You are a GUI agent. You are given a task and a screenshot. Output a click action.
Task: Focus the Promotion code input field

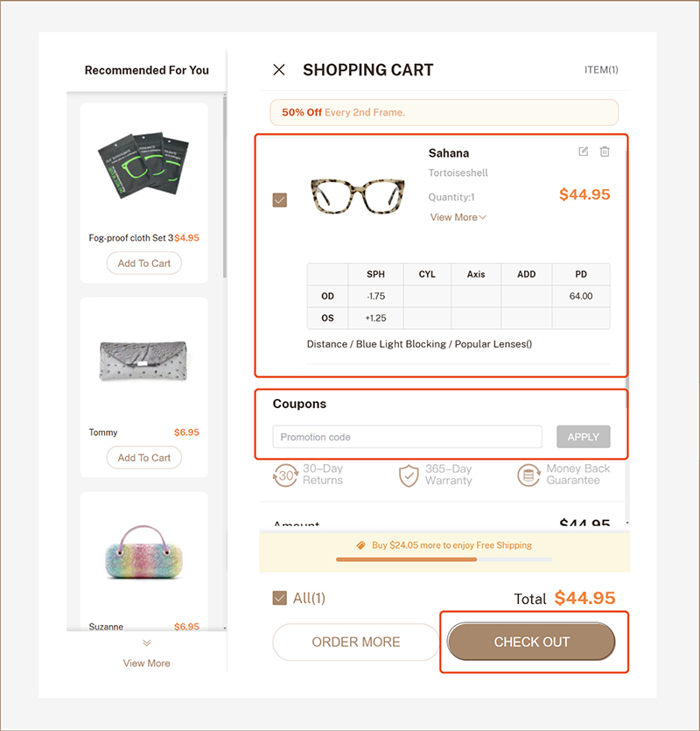point(407,437)
